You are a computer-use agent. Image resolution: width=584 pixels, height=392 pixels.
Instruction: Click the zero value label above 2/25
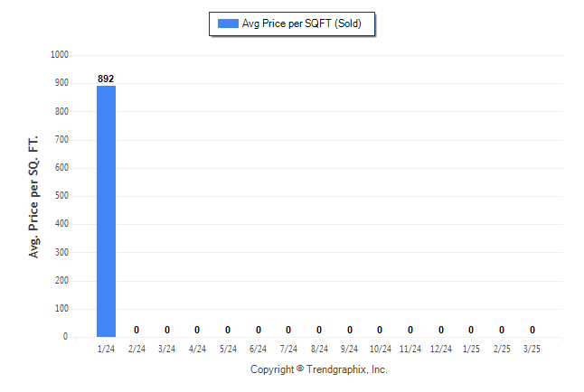tap(502, 330)
